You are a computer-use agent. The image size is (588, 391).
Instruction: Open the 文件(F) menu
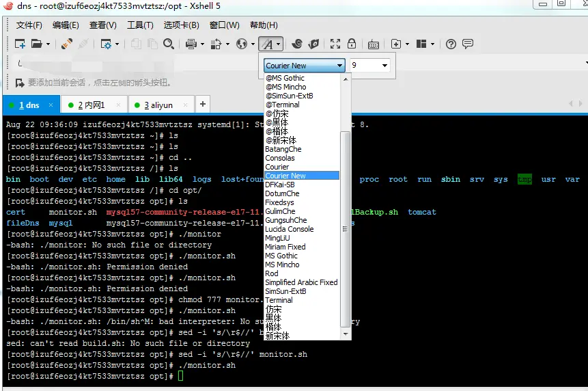click(x=29, y=25)
